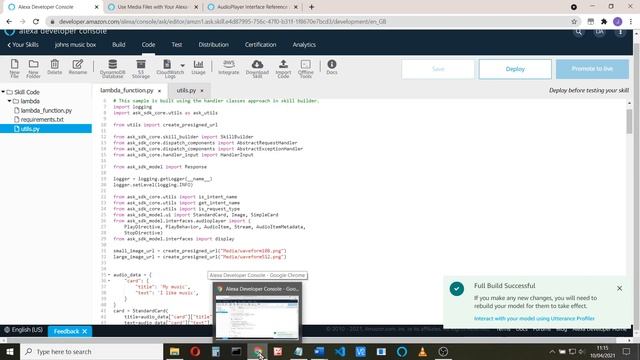The image size is (640, 360).
Task: Open the Certification tab
Action: [x=260, y=44]
